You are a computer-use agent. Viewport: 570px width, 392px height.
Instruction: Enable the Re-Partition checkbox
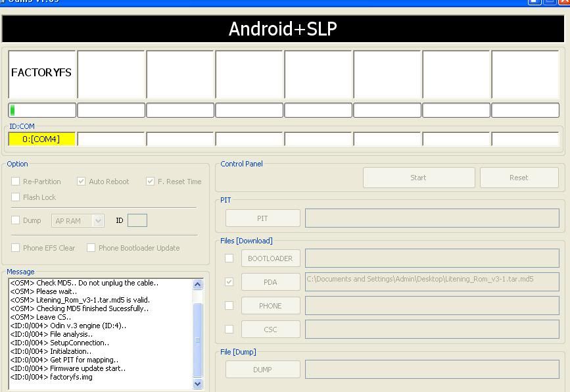pyautogui.click(x=16, y=182)
